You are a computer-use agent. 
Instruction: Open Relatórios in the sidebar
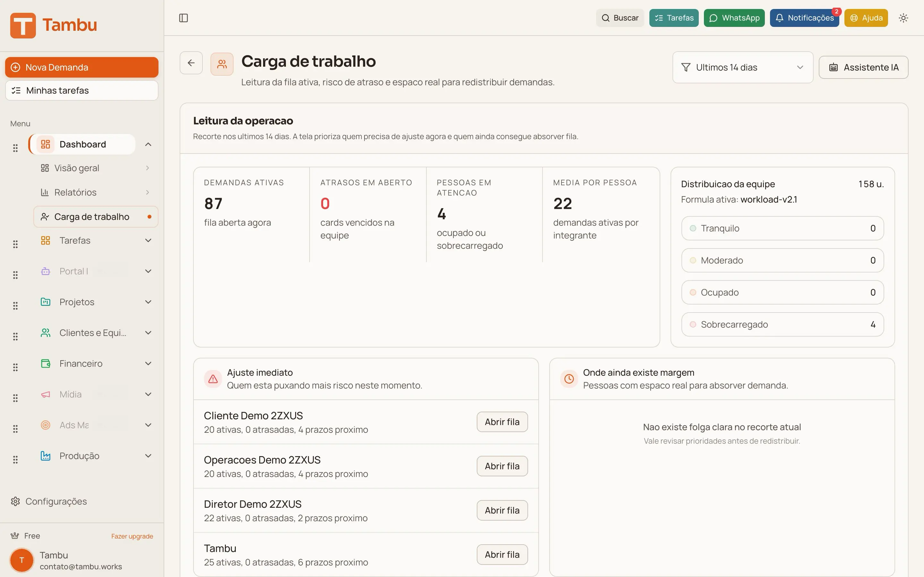[x=76, y=192]
